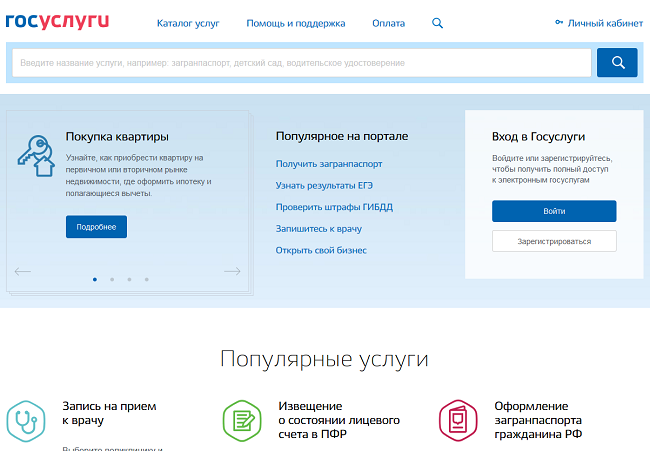
Task: Click the Популярное на портале heading
Action: (x=342, y=136)
